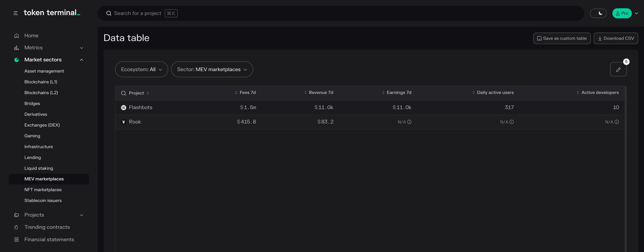Open Liquid staking sector
This screenshot has height=252, width=644.
click(39, 168)
